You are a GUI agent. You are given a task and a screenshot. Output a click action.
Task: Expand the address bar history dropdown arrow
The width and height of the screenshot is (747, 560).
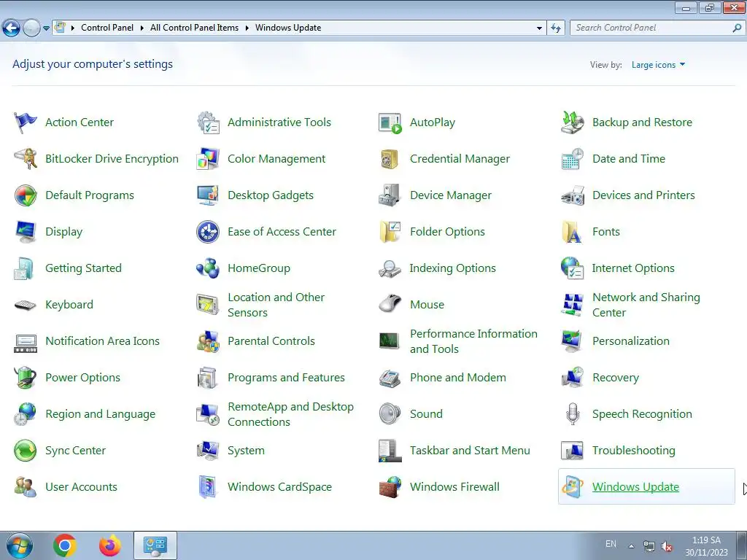(x=539, y=28)
